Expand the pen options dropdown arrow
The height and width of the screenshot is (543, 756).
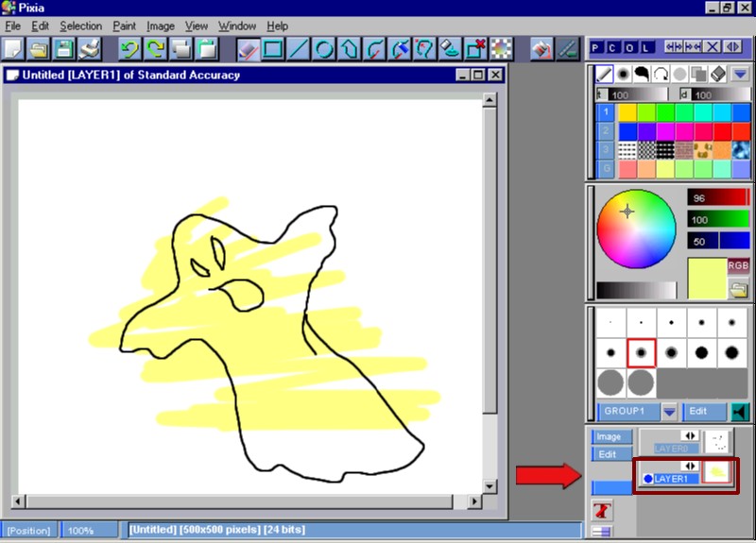(740, 74)
